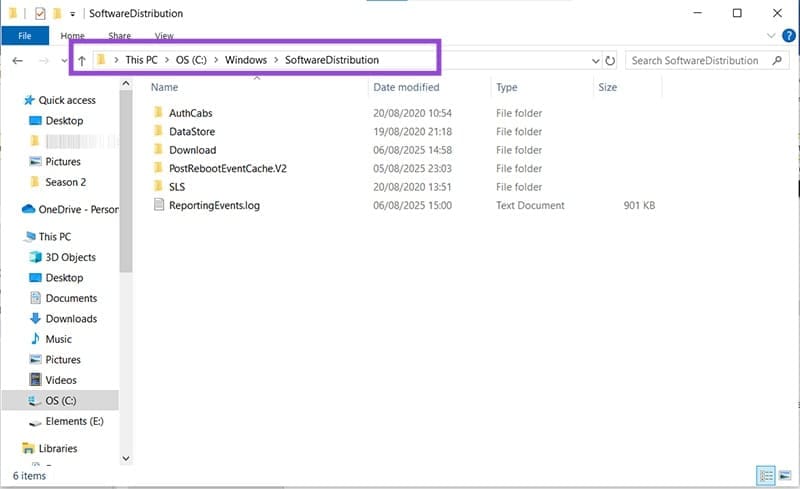
Task: Switch to large icons view
Action: pyautogui.click(x=783, y=475)
